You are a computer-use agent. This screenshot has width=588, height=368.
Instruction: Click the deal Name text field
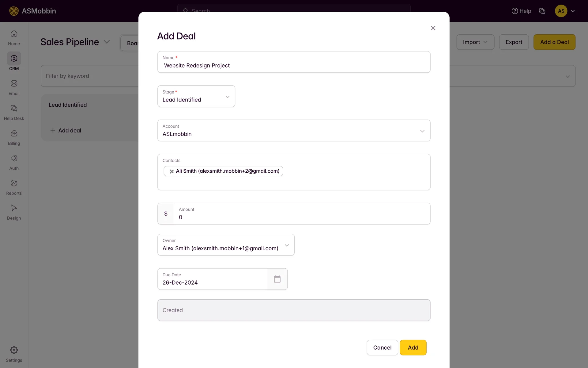click(293, 65)
